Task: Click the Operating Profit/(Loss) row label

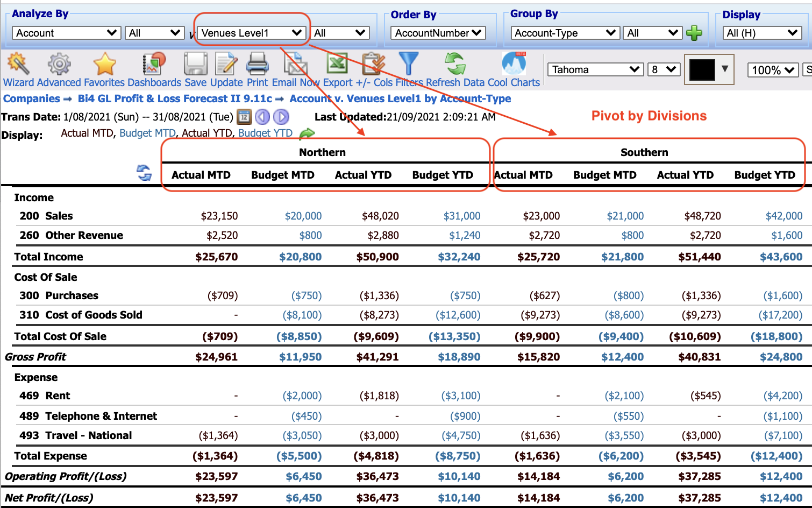Action: [x=66, y=476]
